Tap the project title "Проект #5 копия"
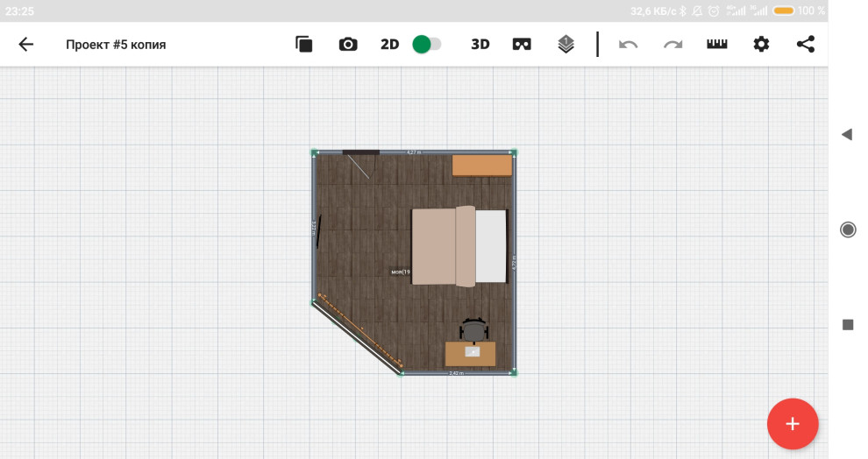Screen dimensions: 868x459 click(x=116, y=45)
